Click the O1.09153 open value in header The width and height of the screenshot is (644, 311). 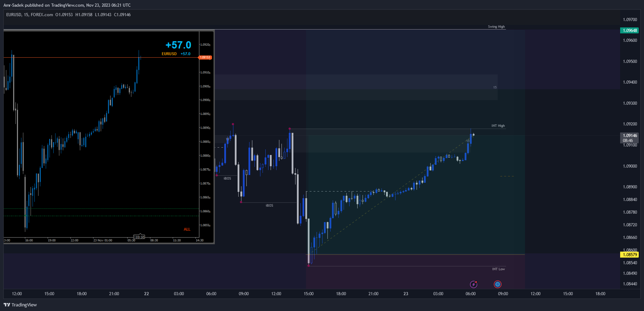[x=64, y=15]
